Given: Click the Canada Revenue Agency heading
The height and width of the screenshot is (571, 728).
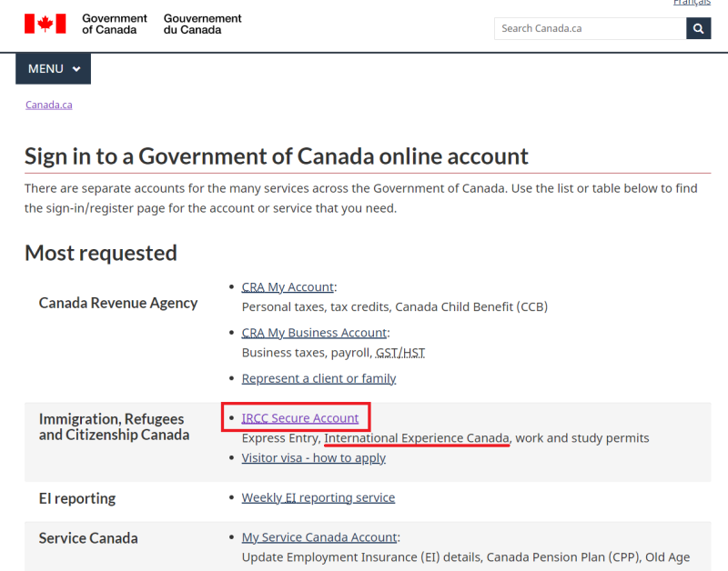Looking at the screenshot, I should 118,303.
